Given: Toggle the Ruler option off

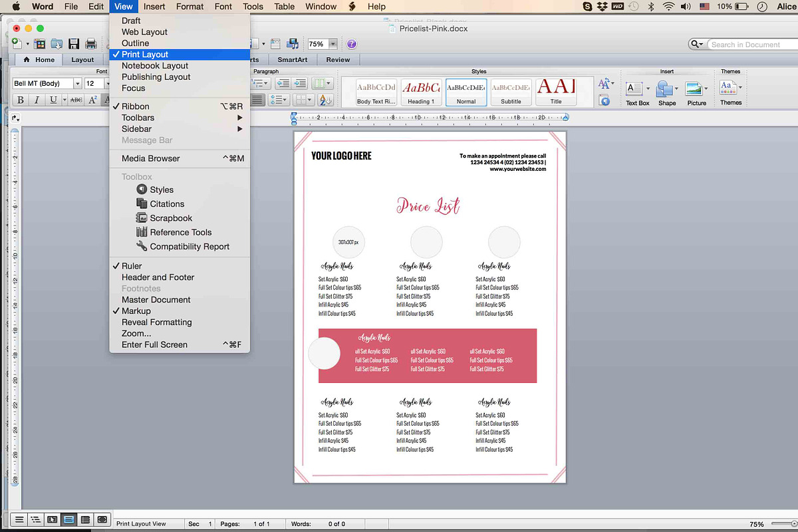Looking at the screenshot, I should 132,266.
